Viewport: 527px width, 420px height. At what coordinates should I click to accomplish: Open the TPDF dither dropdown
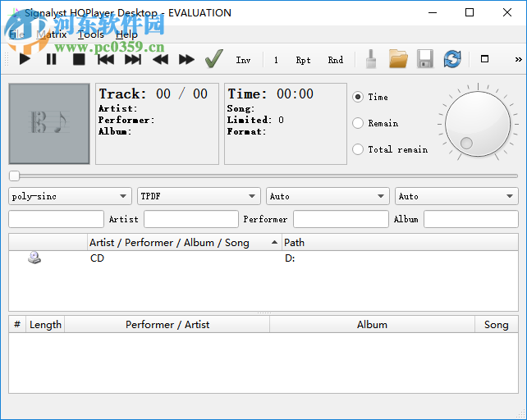(199, 196)
